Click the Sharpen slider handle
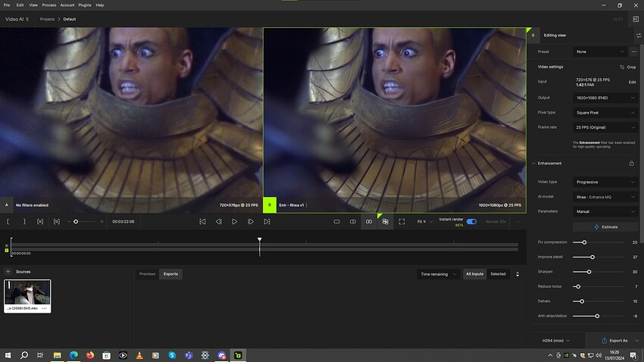Image resolution: width=644 pixels, height=362 pixels. (x=589, y=272)
